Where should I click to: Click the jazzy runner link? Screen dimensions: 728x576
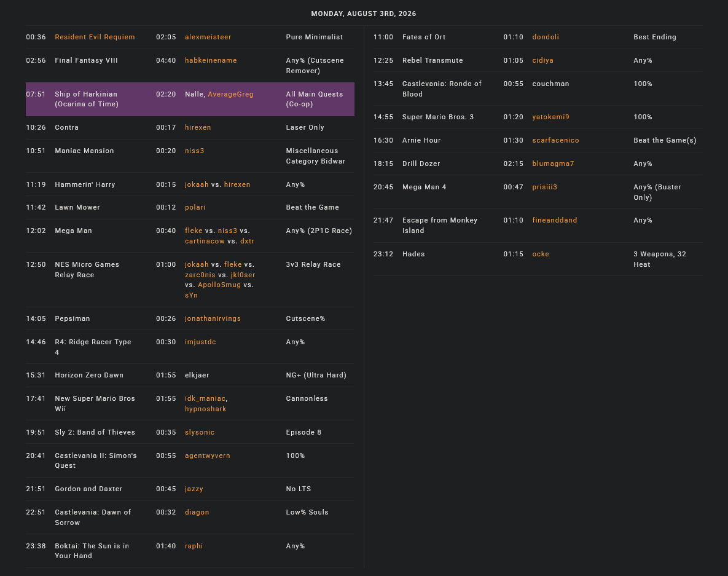click(194, 489)
